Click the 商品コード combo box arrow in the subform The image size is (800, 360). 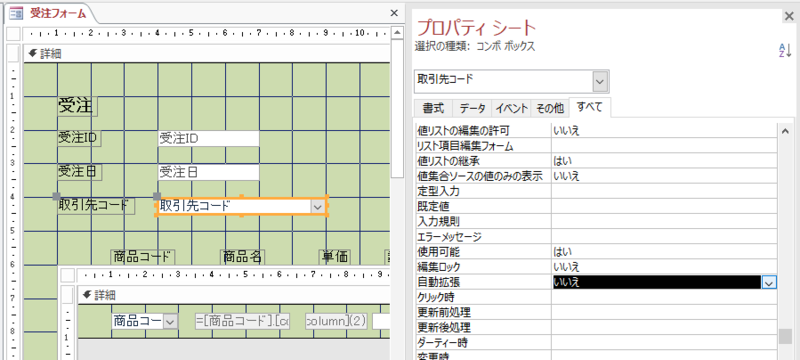pyautogui.click(x=170, y=321)
